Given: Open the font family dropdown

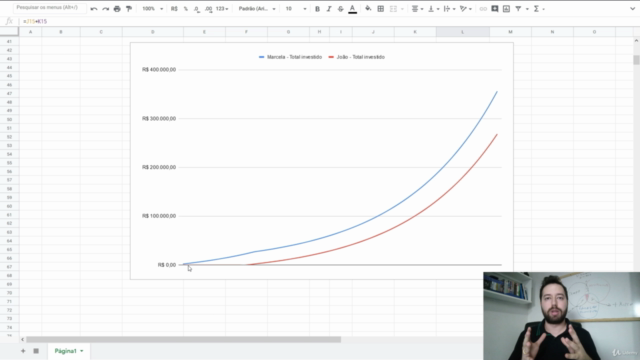Looking at the screenshot, I should click(x=257, y=9).
